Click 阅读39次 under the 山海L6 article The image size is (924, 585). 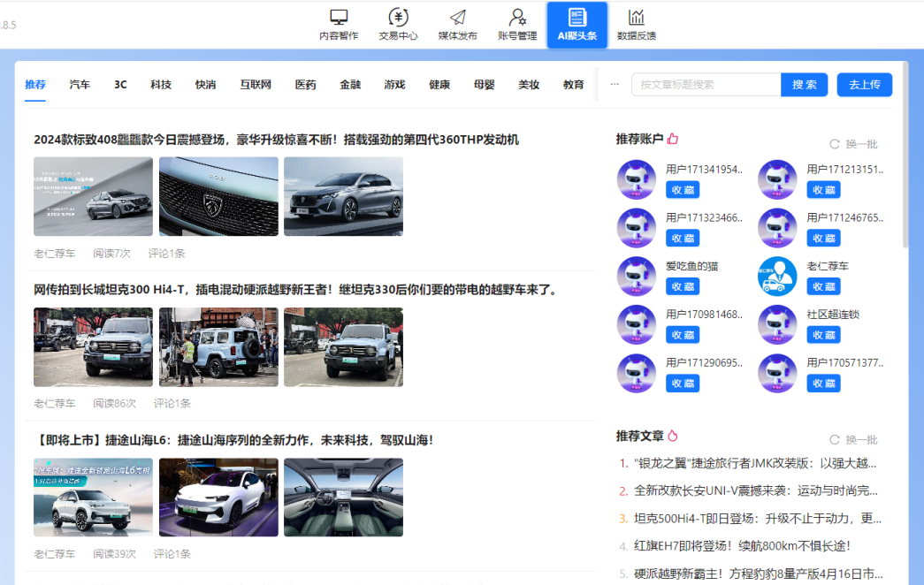[x=114, y=554]
